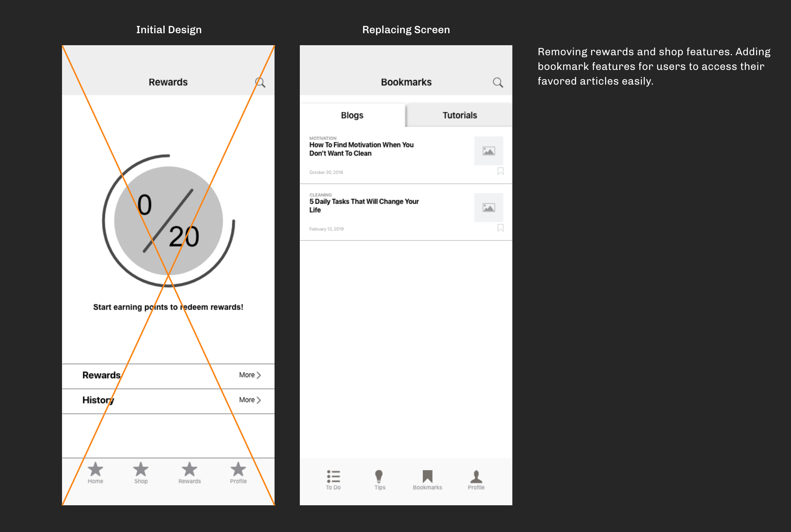
Task: Open article How To Find Motivation
Action: (362, 149)
